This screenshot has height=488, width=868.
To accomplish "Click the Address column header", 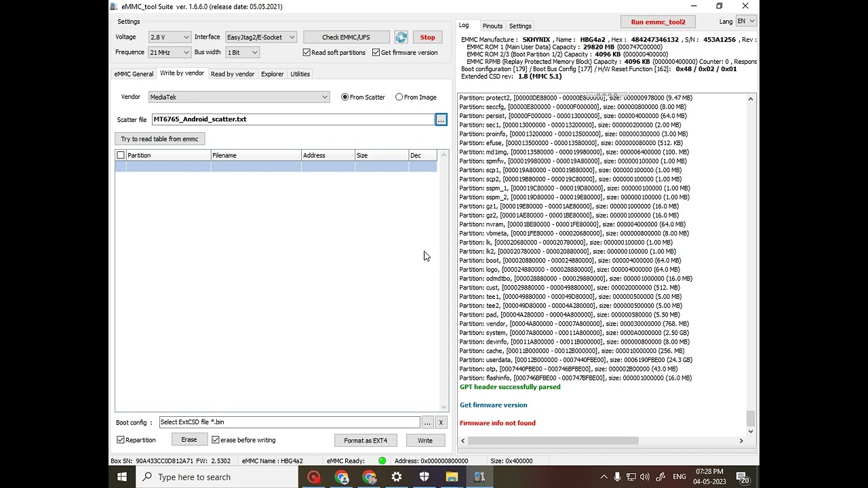I will coord(328,155).
